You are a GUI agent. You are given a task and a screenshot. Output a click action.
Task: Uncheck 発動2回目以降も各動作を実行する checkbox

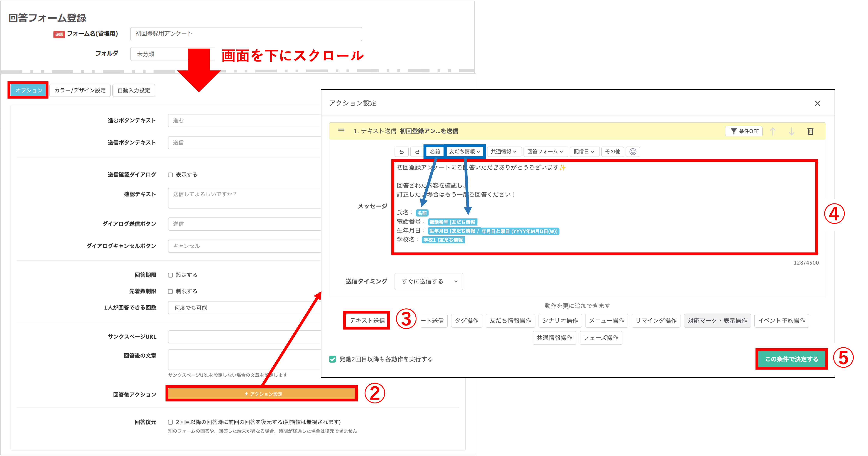333,359
